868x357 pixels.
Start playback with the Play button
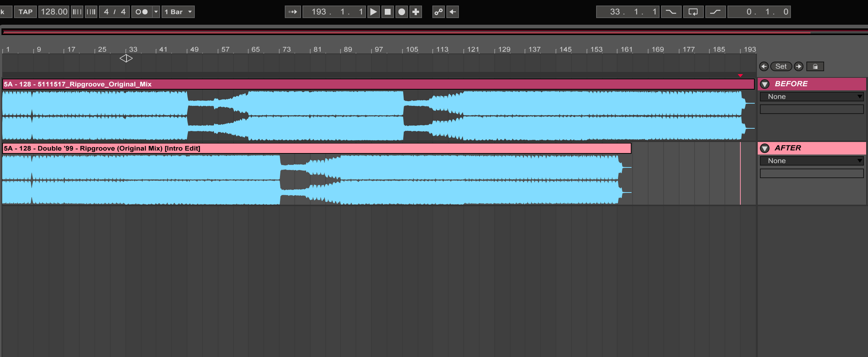click(373, 12)
